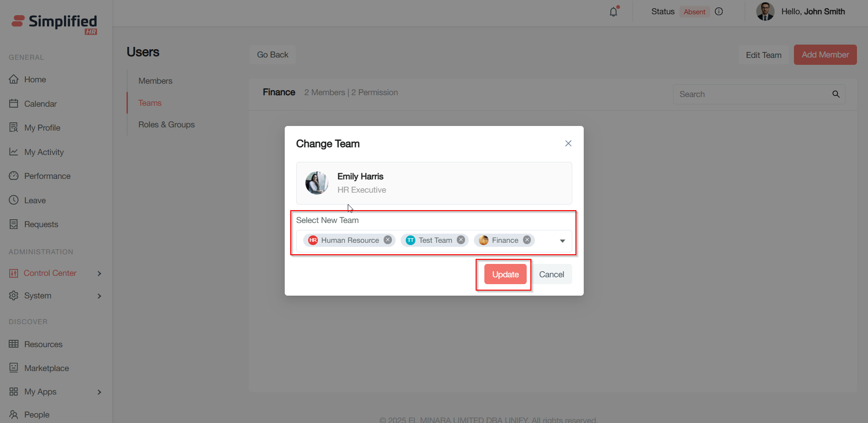The height and width of the screenshot is (423, 868).
Task: Remove Test Team chip
Action: click(461, 240)
